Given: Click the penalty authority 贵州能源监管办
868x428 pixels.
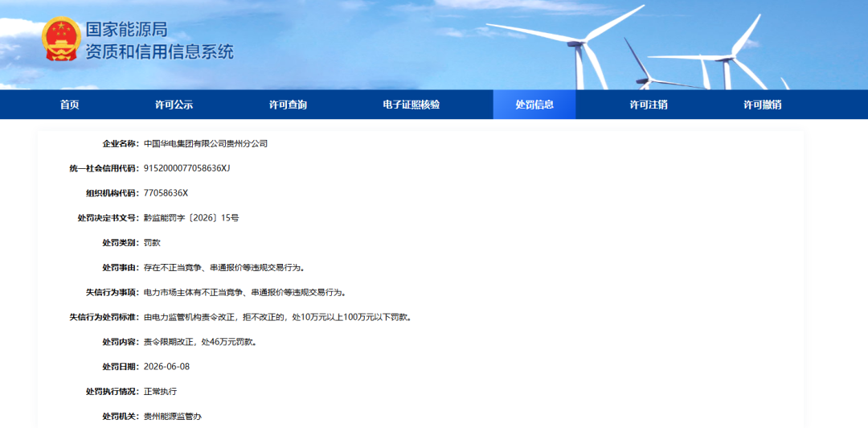Looking at the screenshot, I should coord(172,417).
